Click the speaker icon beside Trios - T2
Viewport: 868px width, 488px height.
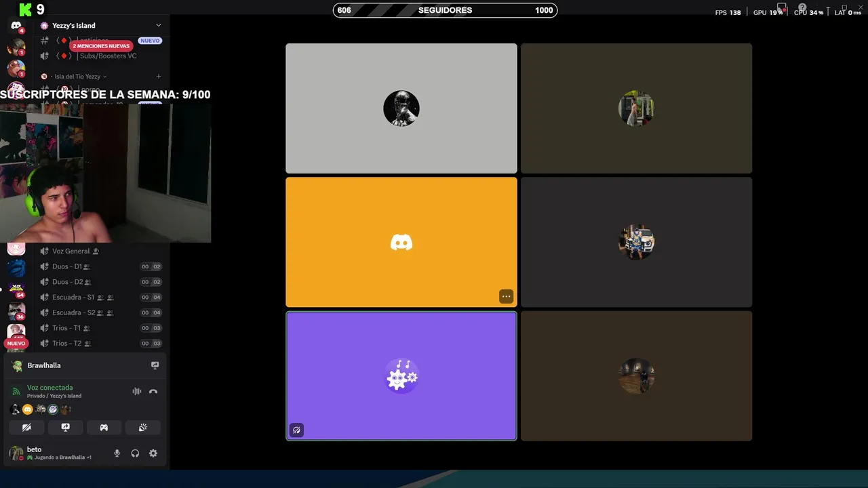[x=44, y=344]
